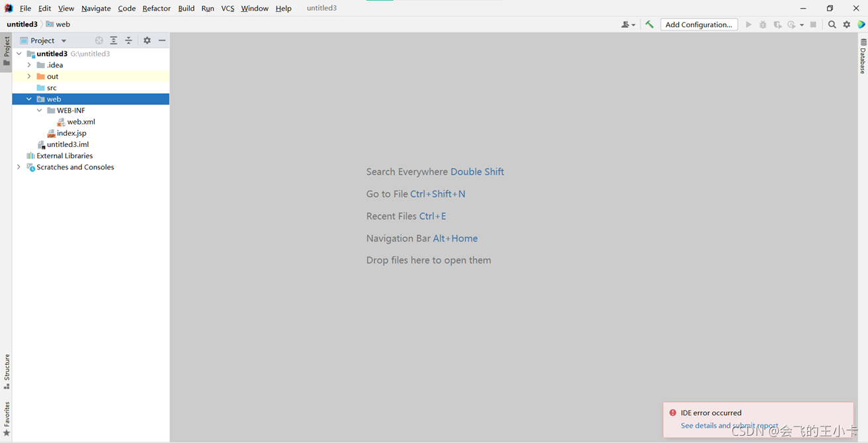Hide the Project panel with minus icon

162,40
